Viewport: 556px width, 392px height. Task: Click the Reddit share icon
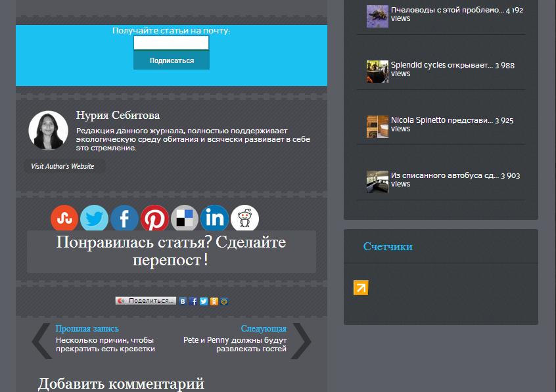click(244, 218)
